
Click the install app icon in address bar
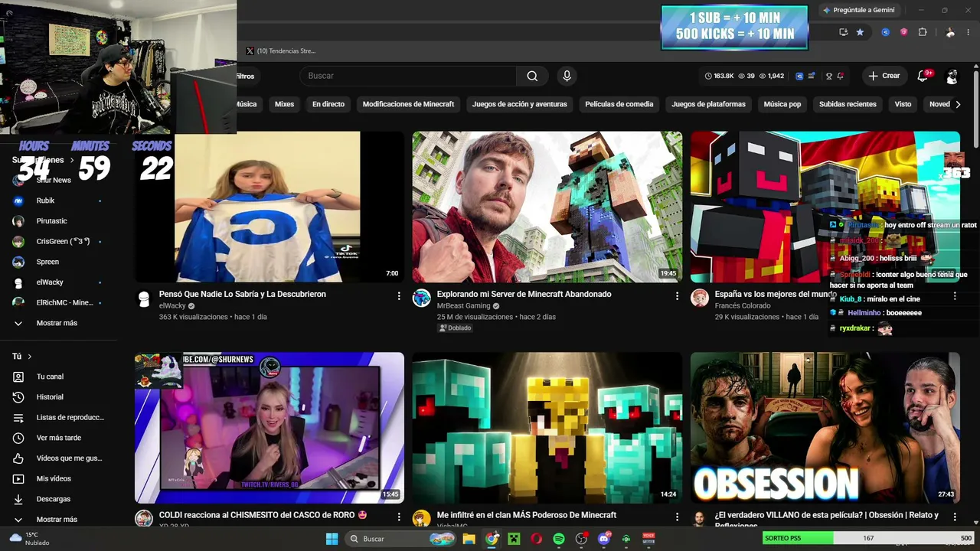tap(843, 32)
